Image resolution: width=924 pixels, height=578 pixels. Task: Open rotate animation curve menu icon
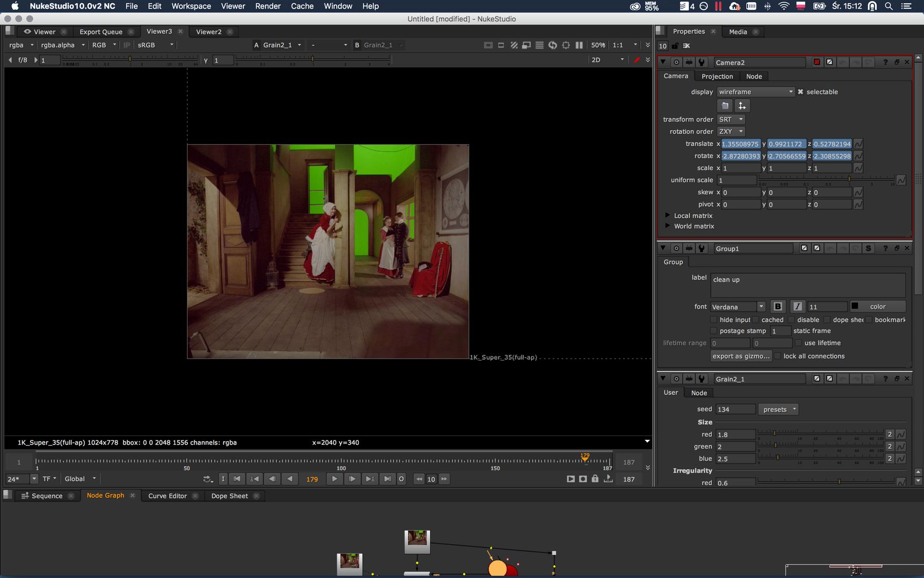pos(858,156)
